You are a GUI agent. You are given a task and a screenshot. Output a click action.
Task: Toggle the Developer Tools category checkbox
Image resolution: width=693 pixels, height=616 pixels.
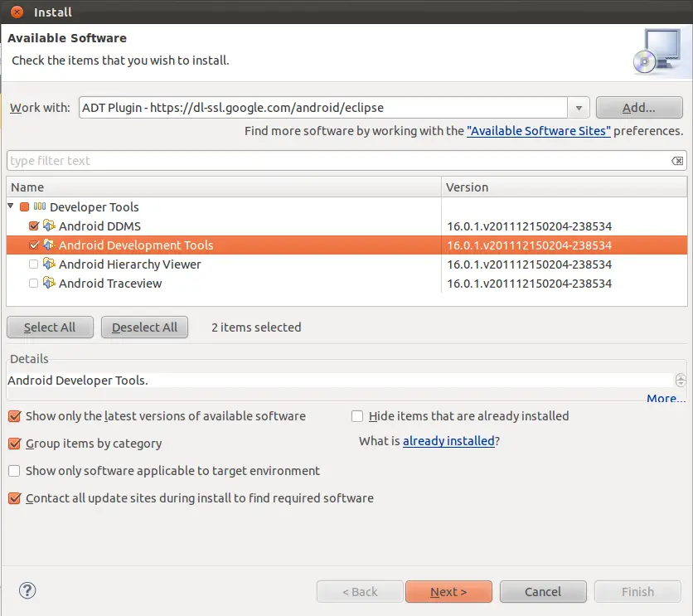(x=24, y=206)
